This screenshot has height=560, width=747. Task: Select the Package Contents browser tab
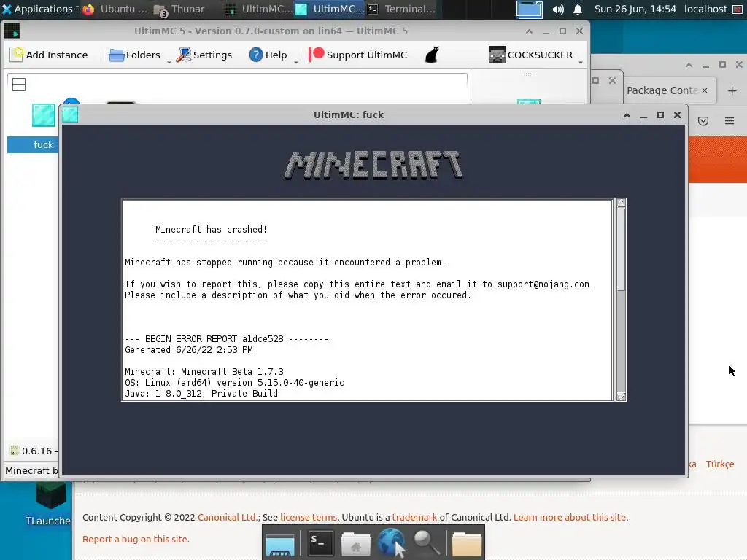pyautogui.click(x=662, y=90)
